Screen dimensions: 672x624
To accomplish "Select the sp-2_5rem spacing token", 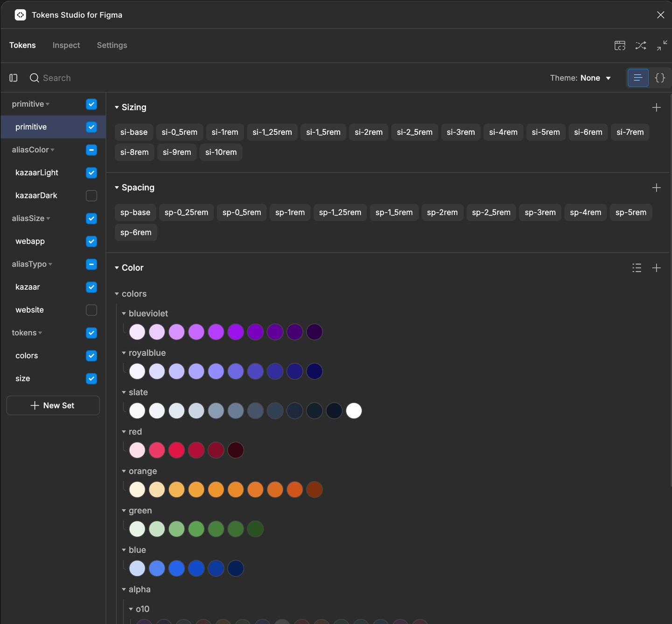I will click(491, 212).
